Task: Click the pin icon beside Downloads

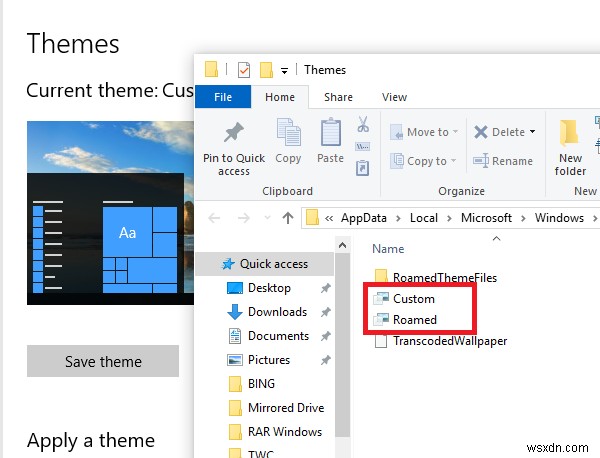Action: pos(325,312)
